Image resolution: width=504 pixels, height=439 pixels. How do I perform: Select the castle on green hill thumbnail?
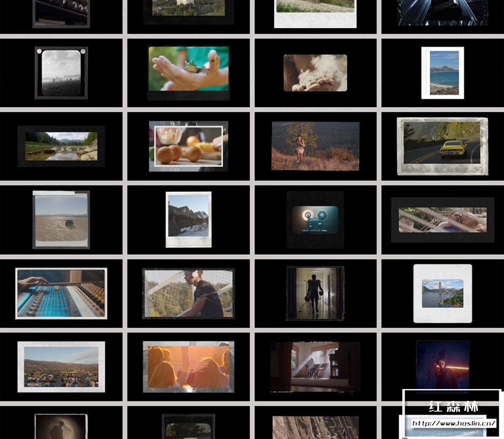tap(188, 12)
